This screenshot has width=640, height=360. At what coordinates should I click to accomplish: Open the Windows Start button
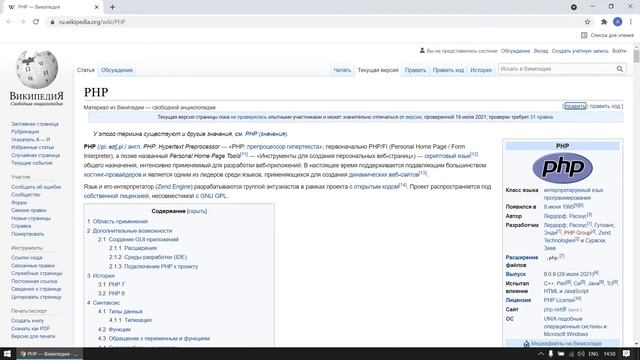point(7,353)
